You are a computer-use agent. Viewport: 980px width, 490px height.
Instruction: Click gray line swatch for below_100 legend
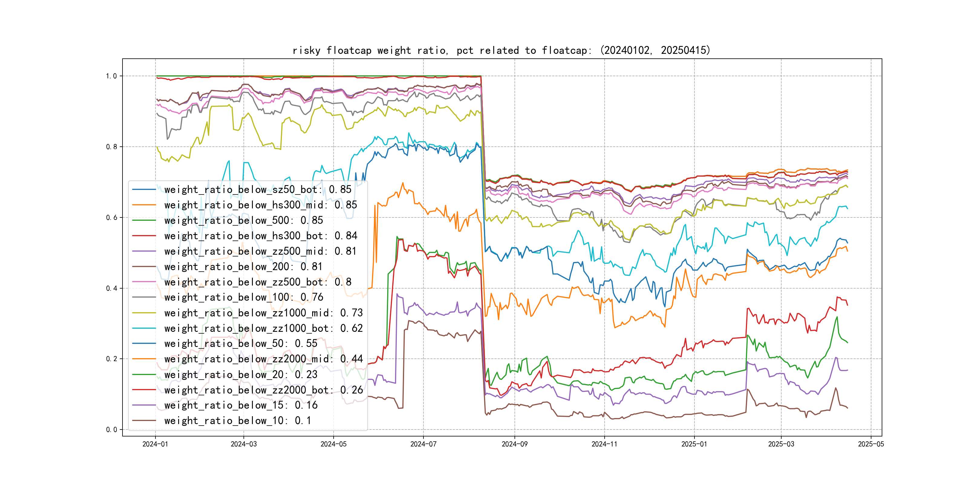pos(144,298)
